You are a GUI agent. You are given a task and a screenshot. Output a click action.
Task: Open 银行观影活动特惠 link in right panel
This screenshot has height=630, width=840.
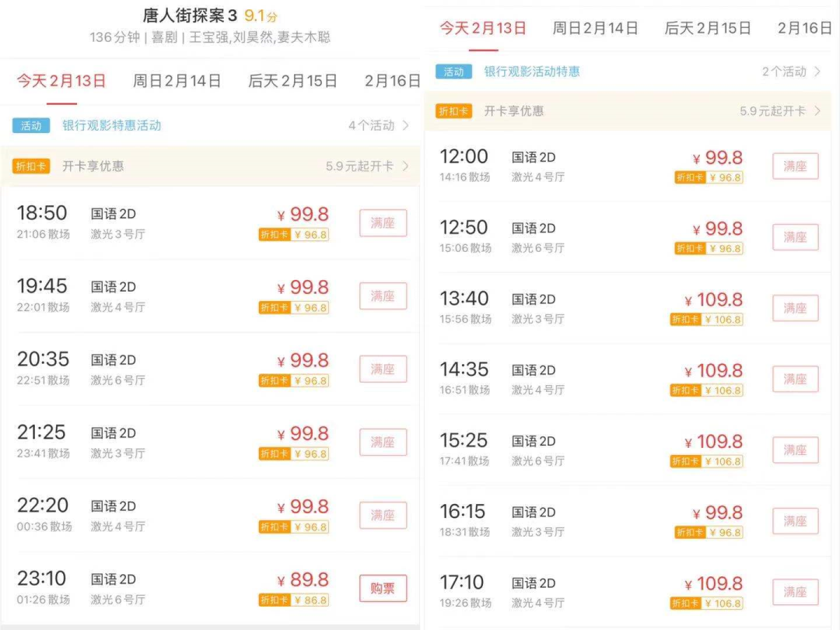(x=532, y=72)
